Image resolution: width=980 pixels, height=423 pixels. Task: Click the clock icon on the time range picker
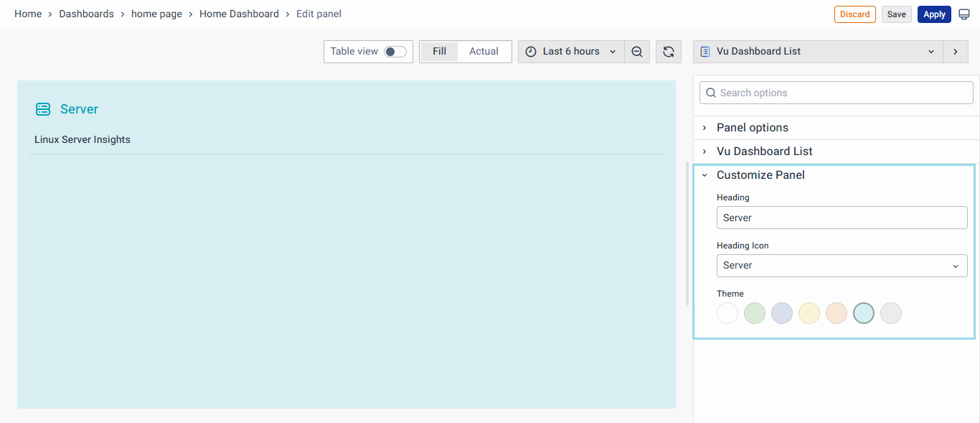(530, 51)
